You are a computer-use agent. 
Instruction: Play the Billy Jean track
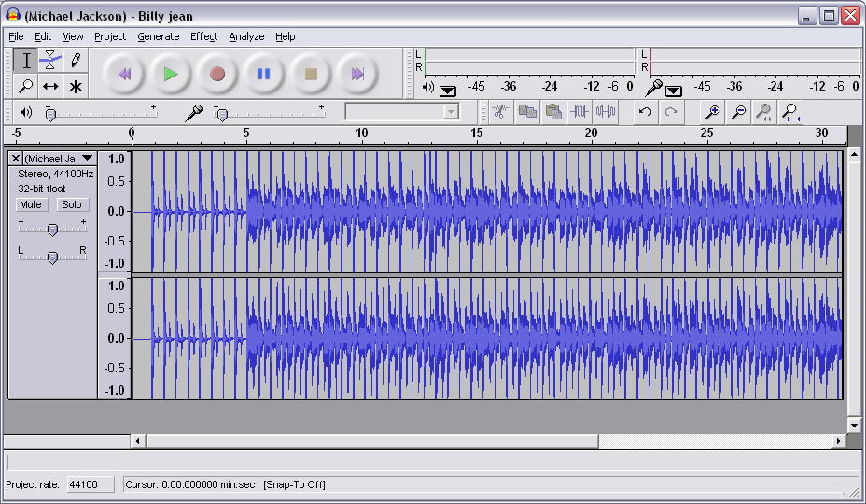pos(171,74)
